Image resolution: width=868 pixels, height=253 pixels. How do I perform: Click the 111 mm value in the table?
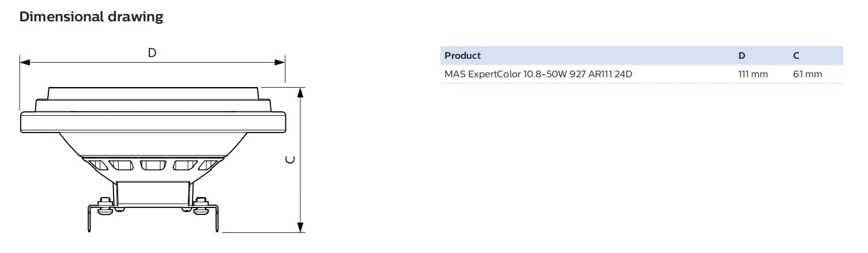pyautogui.click(x=753, y=74)
